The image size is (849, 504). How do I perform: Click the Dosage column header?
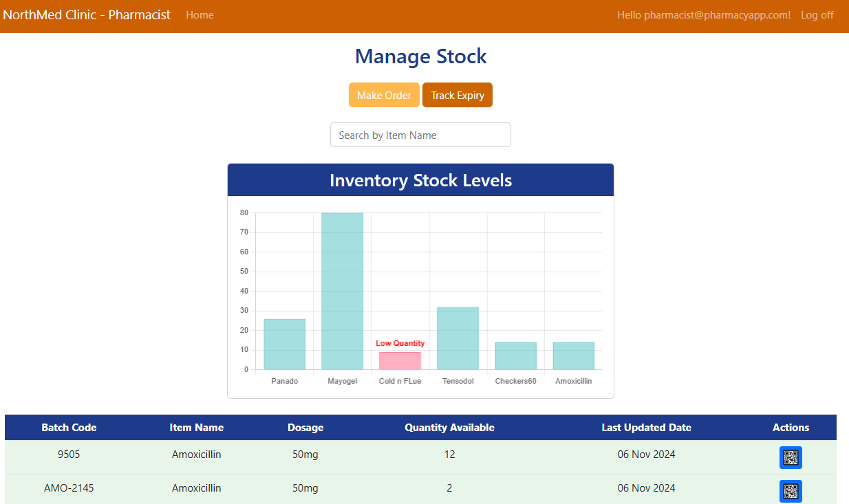click(305, 427)
